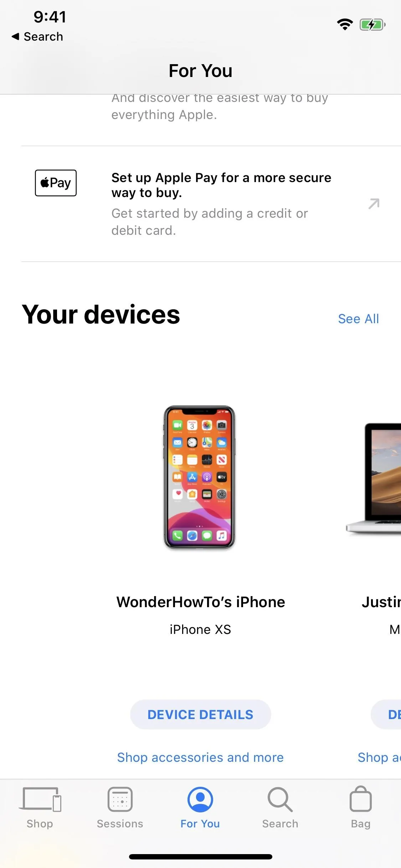Tap the battery charging indicator
This screenshot has width=401, height=868.
point(372,25)
